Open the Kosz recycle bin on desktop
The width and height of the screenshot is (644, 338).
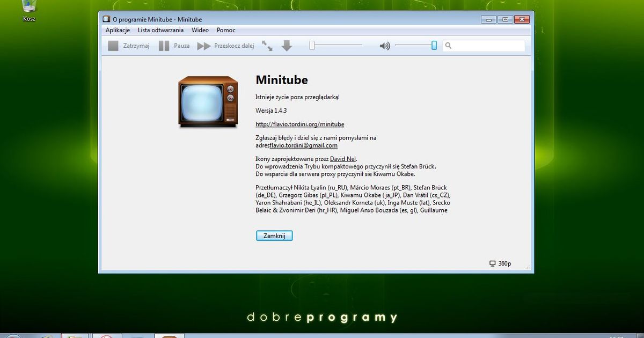[x=29, y=11]
